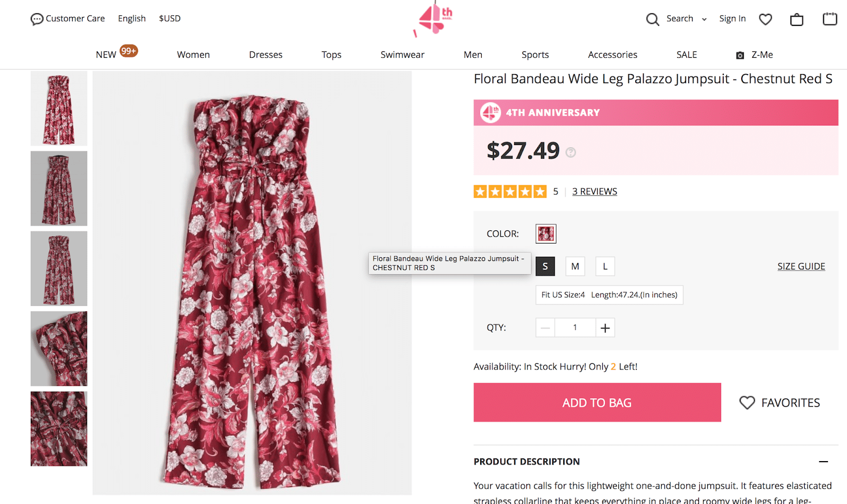
Task: Click the Customer Care chat icon
Action: coord(37,20)
